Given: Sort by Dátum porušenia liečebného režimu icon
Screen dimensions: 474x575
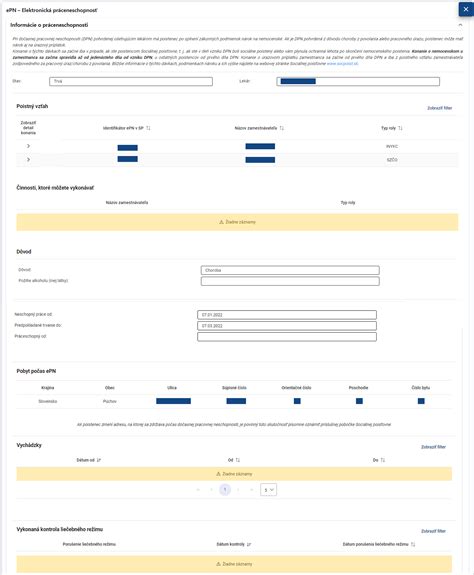Looking at the screenshot, I should (x=413, y=544).
